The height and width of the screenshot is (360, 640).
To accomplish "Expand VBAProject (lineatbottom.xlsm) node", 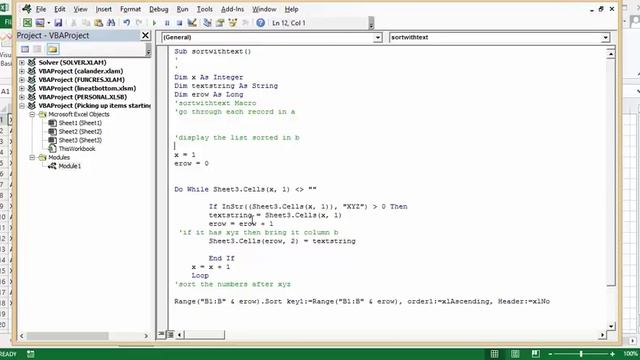I will [22, 88].
